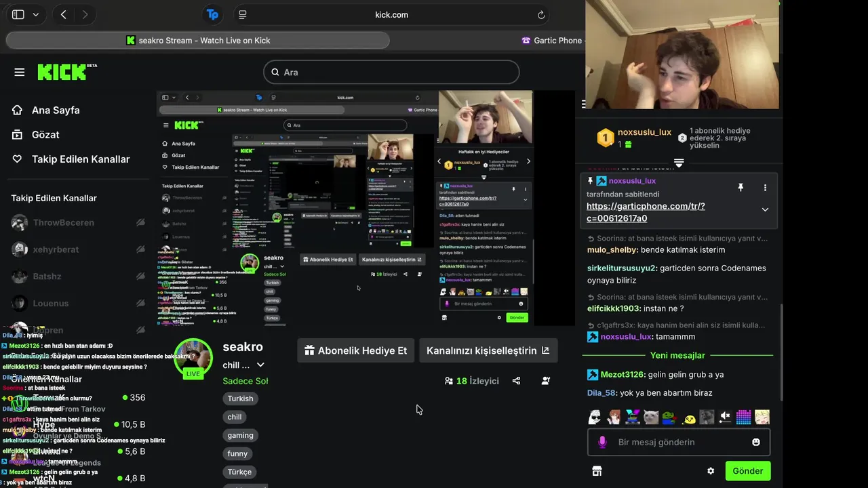This screenshot has width=868, height=488.
Task: Select the Türkçe tag
Action: pyautogui.click(x=239, y=472)
